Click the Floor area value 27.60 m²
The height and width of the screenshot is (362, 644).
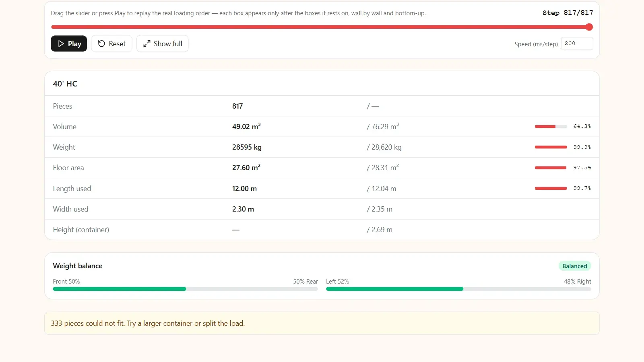246,168
